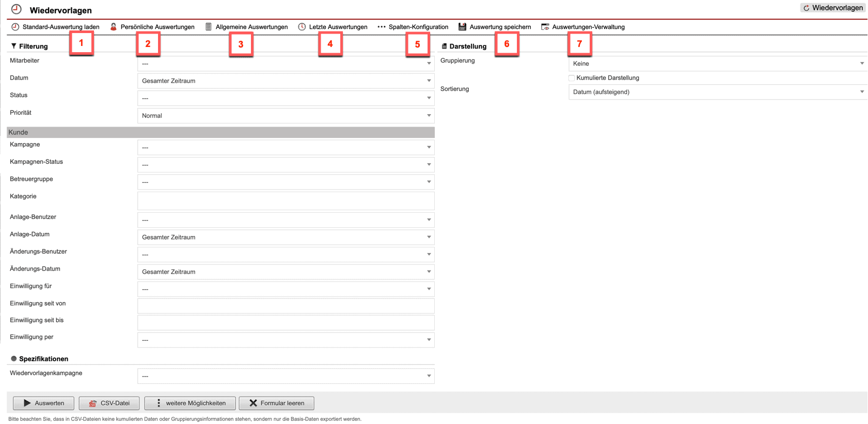Open the Priorität dropdown showing Normal
The width and height of the screenshot is (868, 424).
286,116
